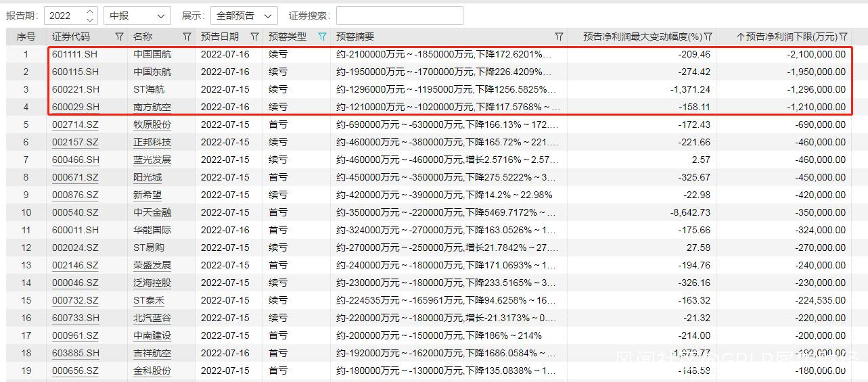Open stock code link 000961.SZ
Viewport: 868px width, 382px height.
(x=75, y=335)
